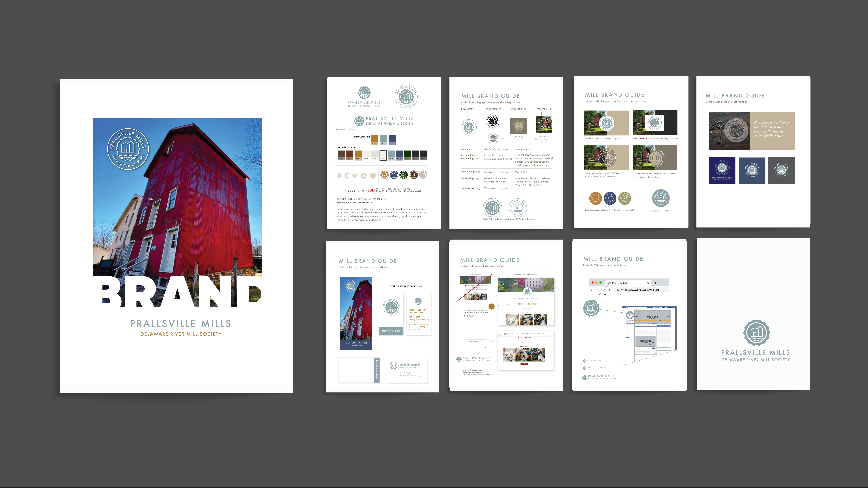The height and width of the screenshot is (488, 868).
Task: Click the Drop Shadow logo example photo
Action: [606, 158]
